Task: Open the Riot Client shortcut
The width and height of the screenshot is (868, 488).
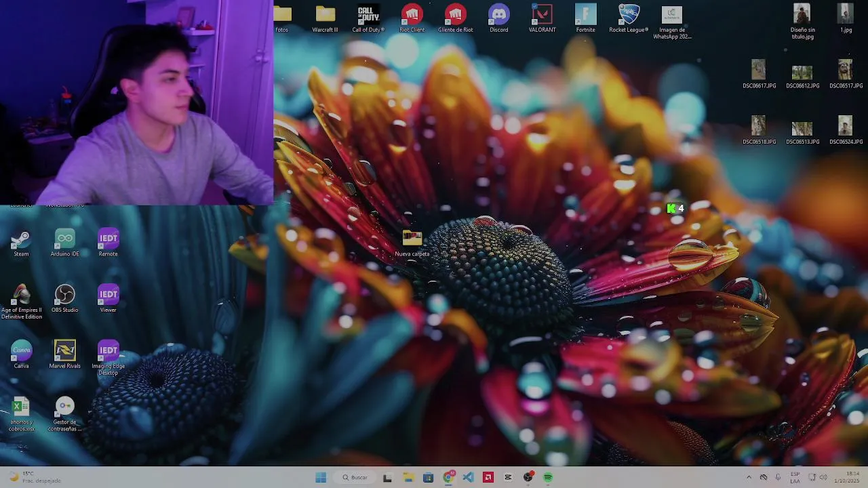Action: coord(412,18)
